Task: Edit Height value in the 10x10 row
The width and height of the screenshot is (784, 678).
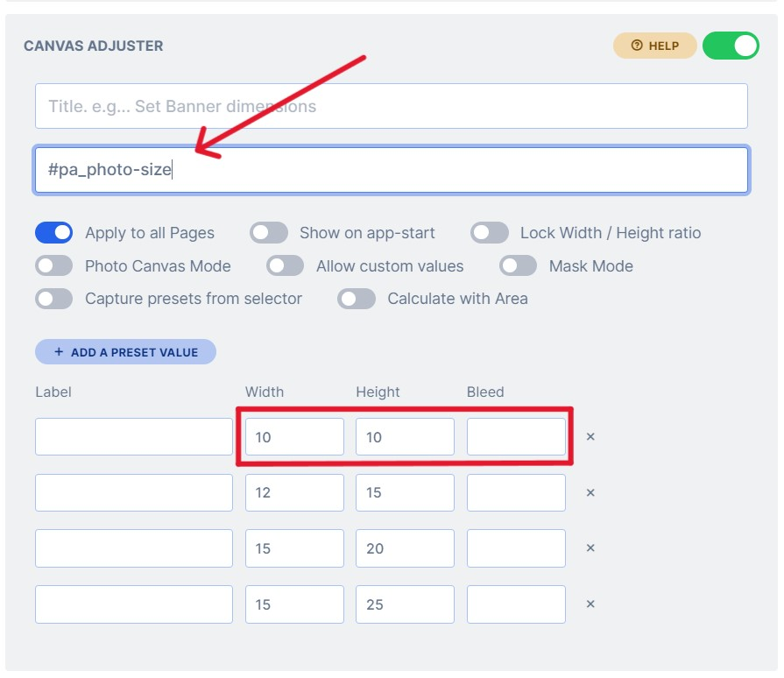Action: 405,436
